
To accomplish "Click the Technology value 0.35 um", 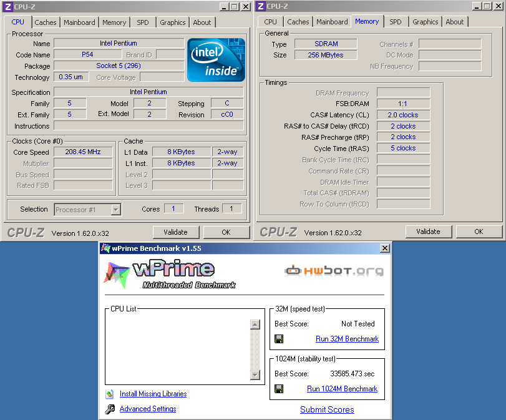I will point(71,77).
